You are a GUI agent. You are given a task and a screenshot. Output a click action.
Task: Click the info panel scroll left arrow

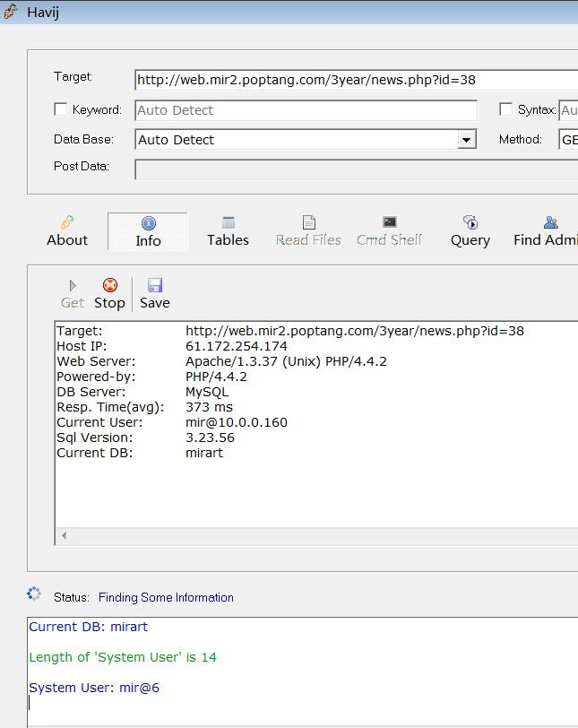click(x=64, y=535)
